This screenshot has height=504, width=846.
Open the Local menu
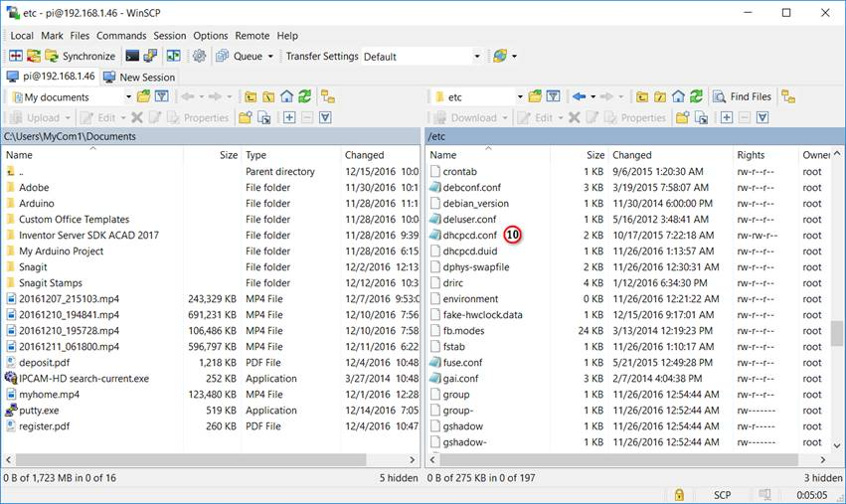pyautogui.click(x=22, y=36)
